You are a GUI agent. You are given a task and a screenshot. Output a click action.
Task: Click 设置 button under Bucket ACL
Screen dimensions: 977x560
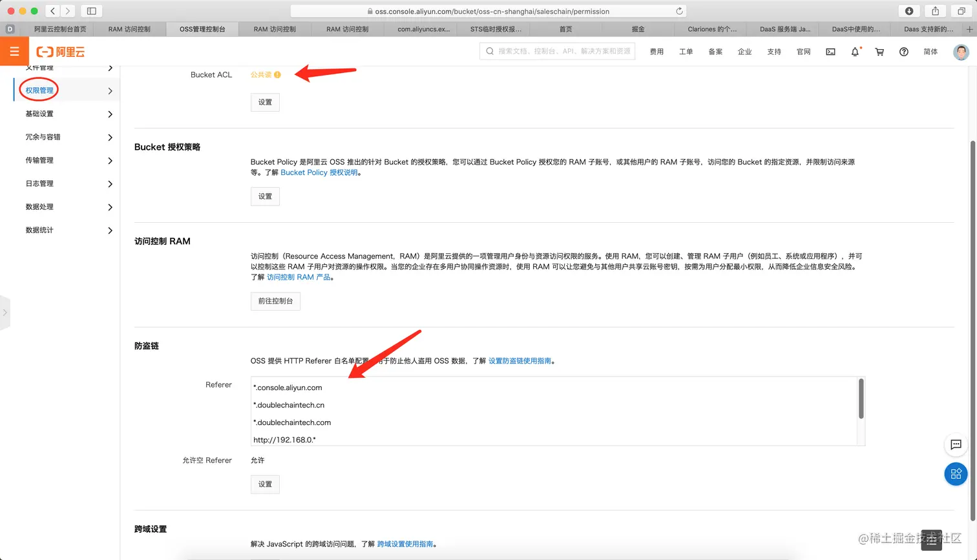click(x=265, y=102)
